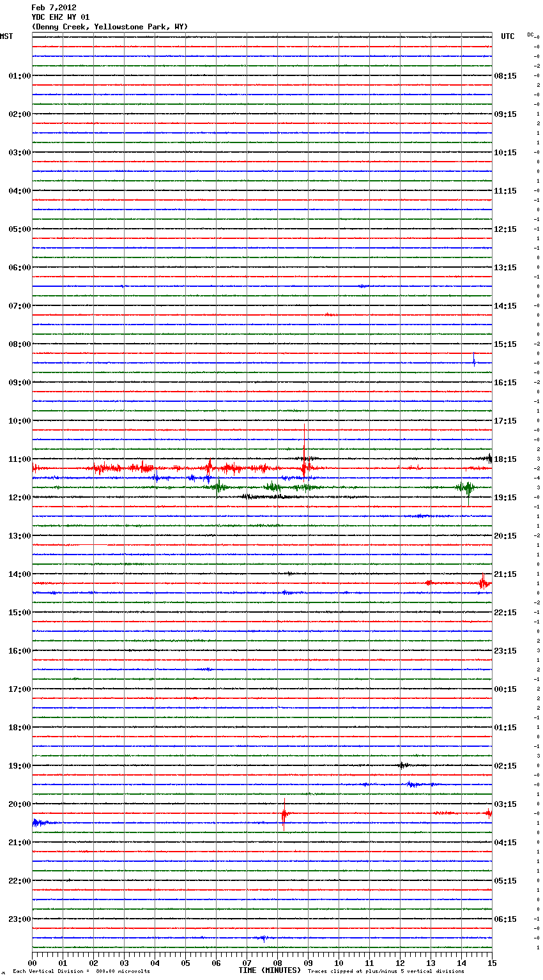Click the 'TIME (MINUTES)' axis title
The width and height of the screenshot is (543, 980).
point(270,970)
